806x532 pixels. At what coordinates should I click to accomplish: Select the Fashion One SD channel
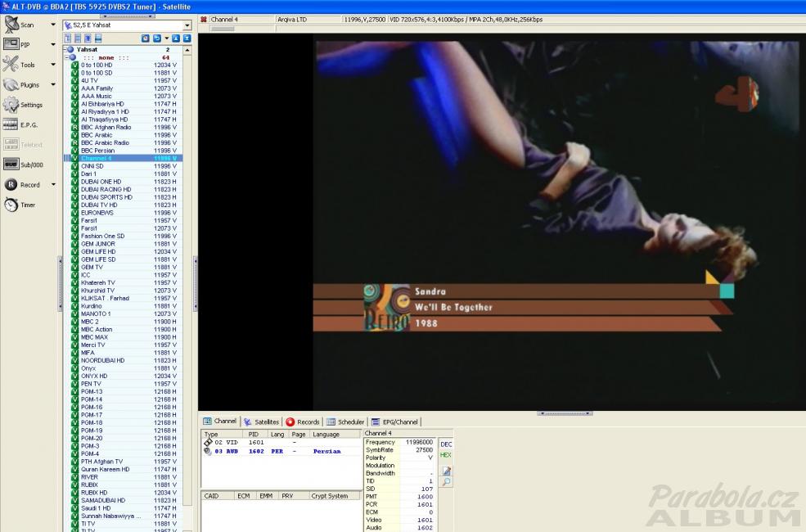click(x=124, y=236)
